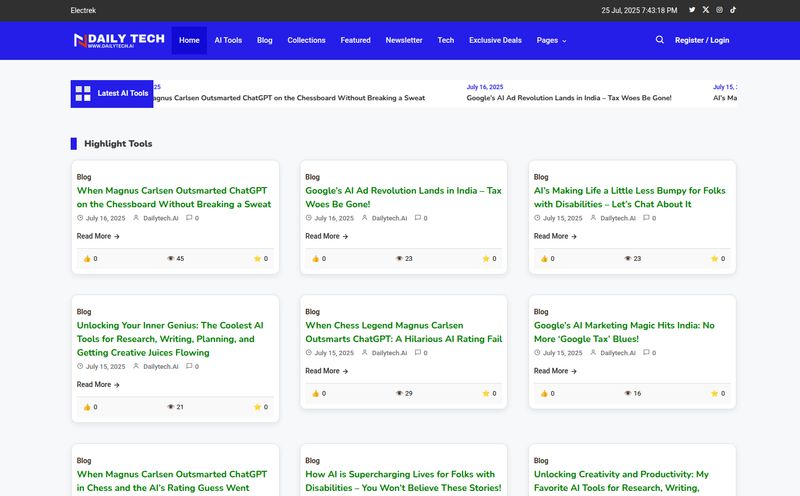Like the Unlocking Your Inner Genius post
This screenshot has height=496, width=800.
87,407
